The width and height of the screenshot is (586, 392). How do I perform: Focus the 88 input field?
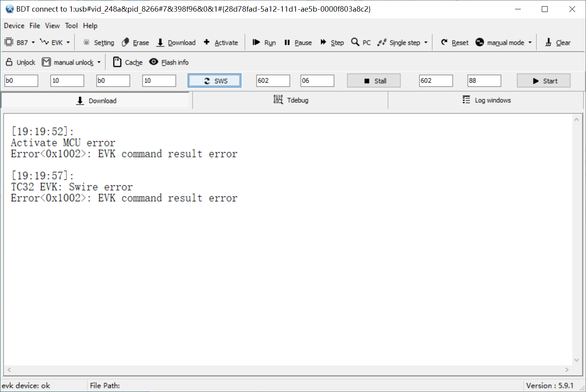pos(484,81)
